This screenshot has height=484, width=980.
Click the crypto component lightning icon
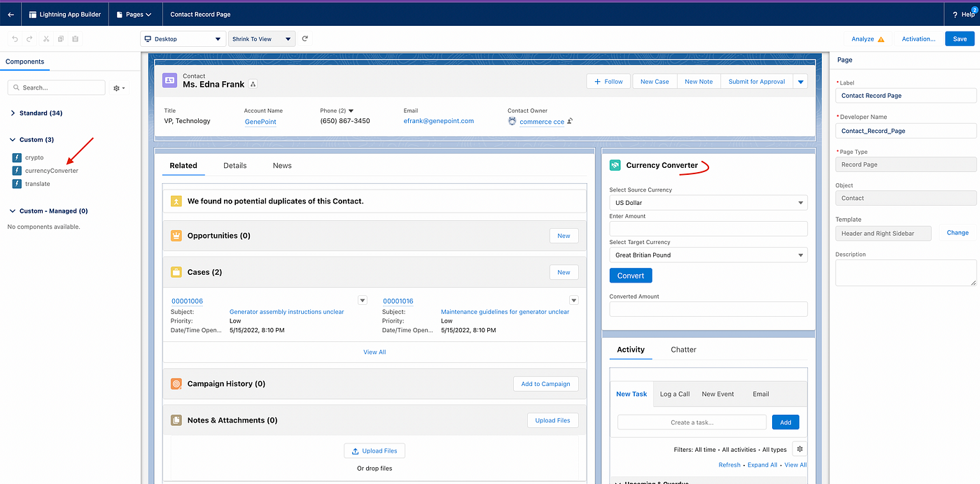pos(17,157)
